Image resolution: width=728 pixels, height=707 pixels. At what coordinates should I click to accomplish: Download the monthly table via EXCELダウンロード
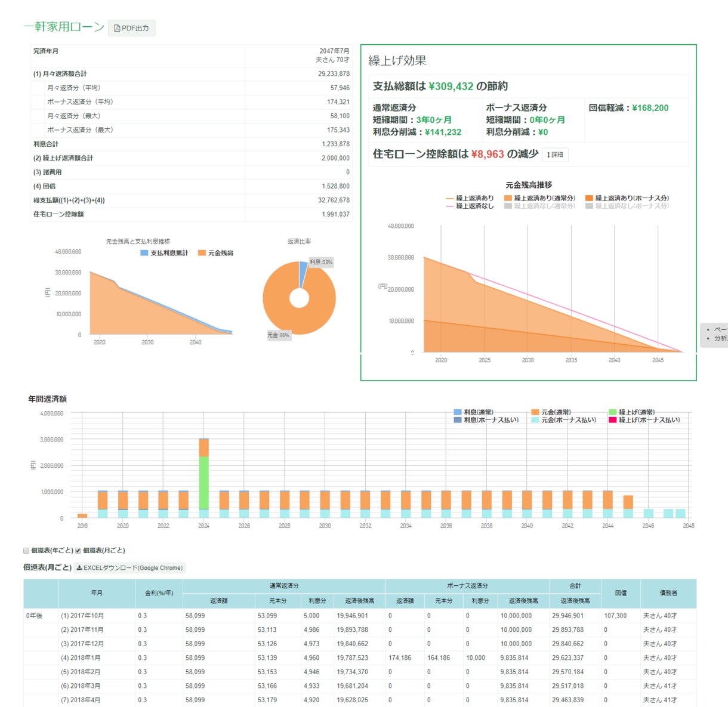(129, 568)
